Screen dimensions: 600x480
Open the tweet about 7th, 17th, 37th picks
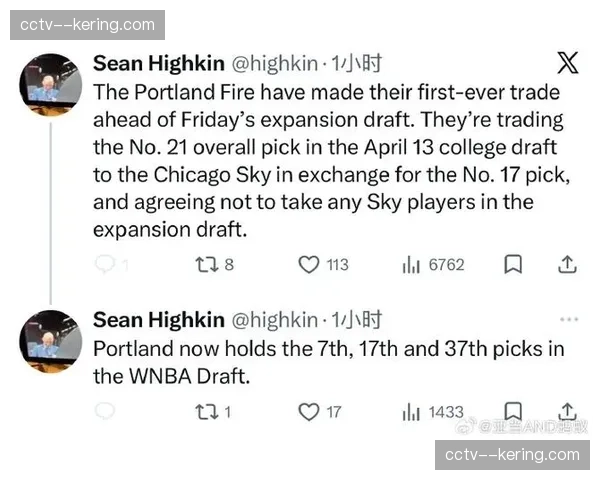tap(328, 363)
